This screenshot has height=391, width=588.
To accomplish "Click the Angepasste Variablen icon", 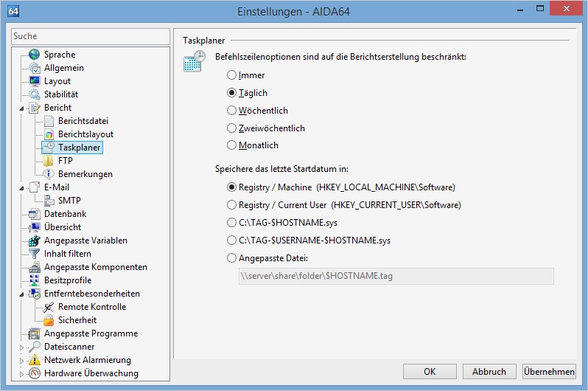I will [35, 241].
